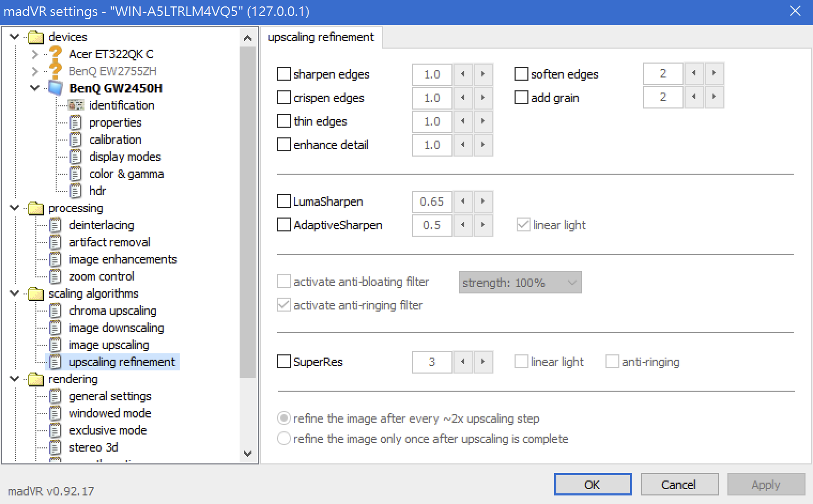Click the BenQ EW2755ZH question mark icon

pyautogui.click(x=56, y=71)
